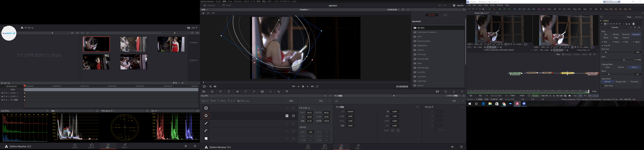Image resolution: width=644 pixels, height=150 pixels.
Task: Uncheck the Red channel checkbox
Action: [x=603, y=42]
